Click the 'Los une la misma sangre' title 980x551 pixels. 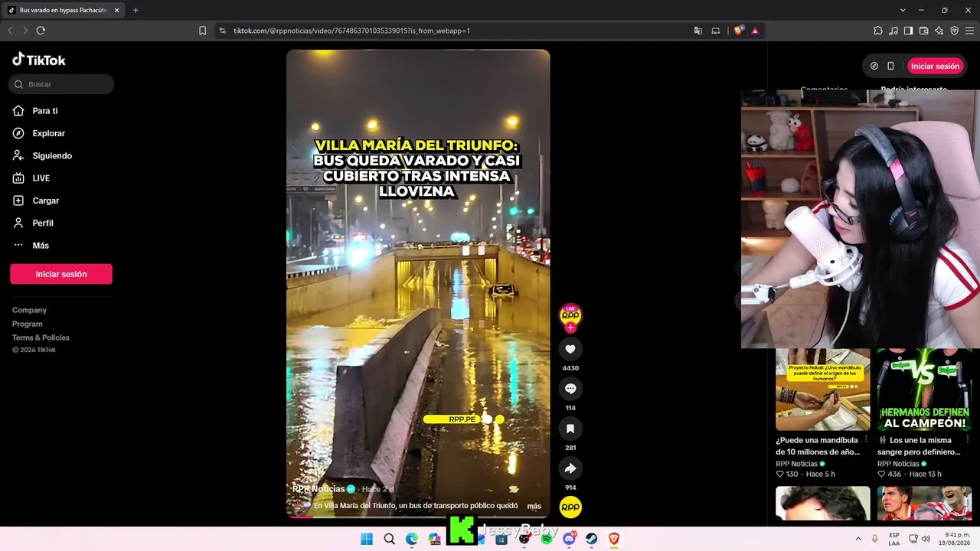[x=919, y=446]
